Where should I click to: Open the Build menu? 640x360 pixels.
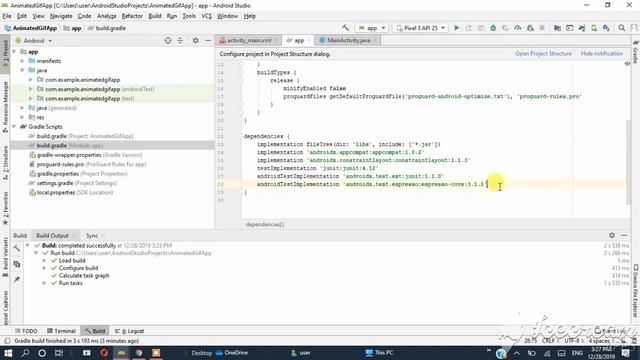pos(155,16)
